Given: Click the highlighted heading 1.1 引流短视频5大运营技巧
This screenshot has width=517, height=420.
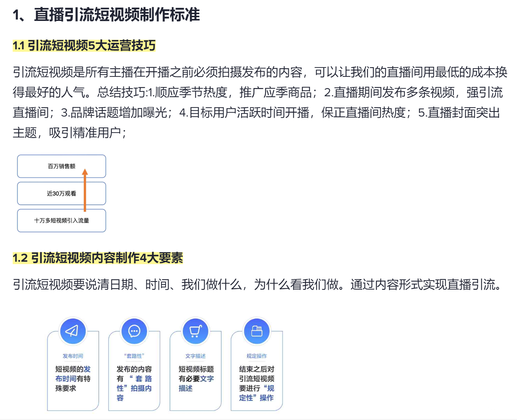Looking at the screenshot, I should (84, 46).
